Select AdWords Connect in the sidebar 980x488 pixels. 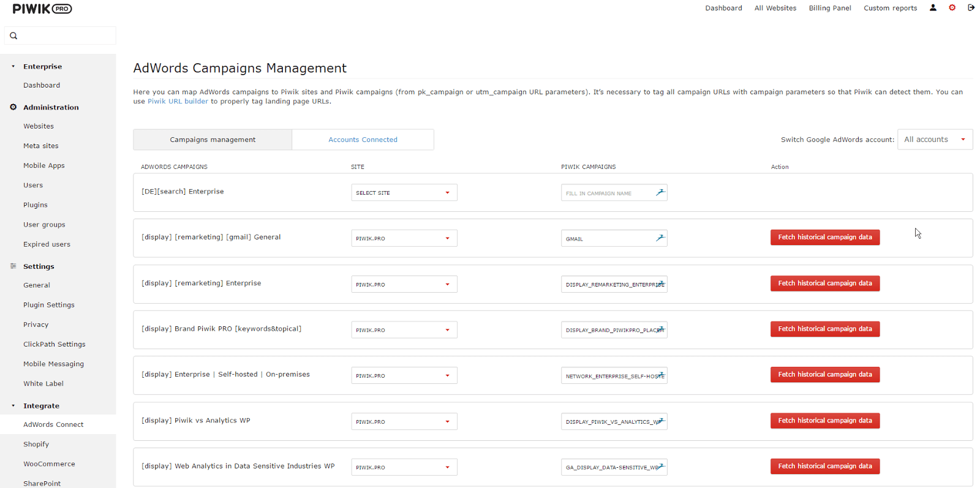tap(58, 424)
